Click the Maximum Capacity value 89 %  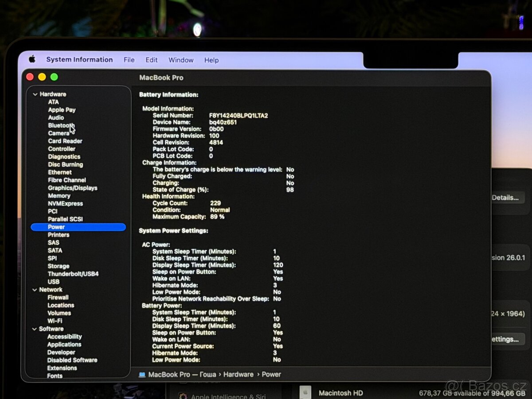point(217,217)
